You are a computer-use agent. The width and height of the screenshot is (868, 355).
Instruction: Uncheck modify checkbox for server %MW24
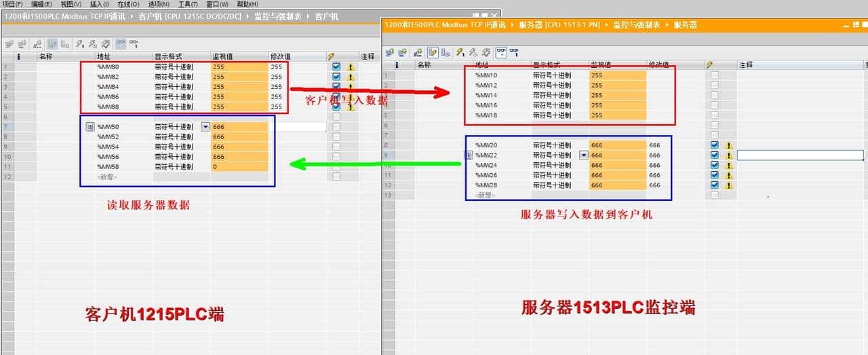pos(715,165)
